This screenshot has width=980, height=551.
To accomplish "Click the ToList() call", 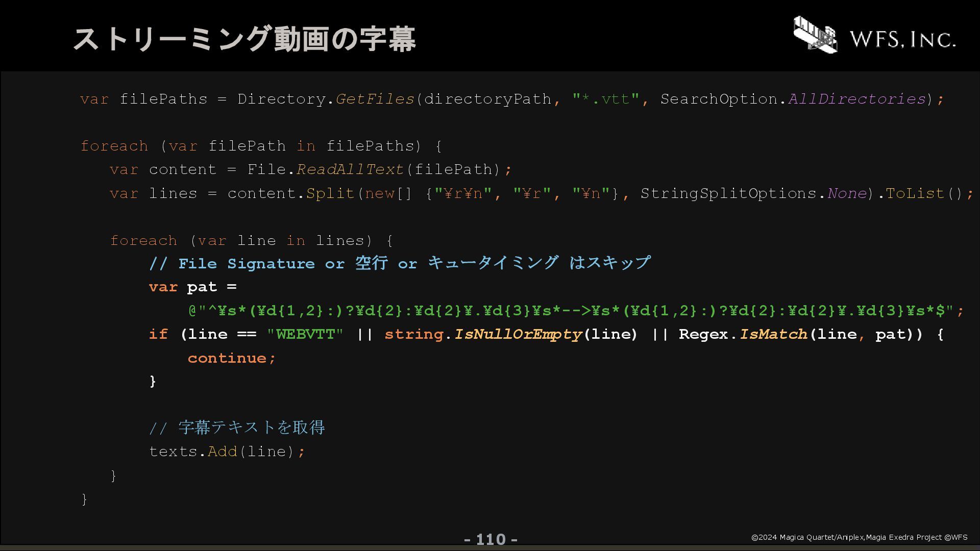I will pos(924,193).
